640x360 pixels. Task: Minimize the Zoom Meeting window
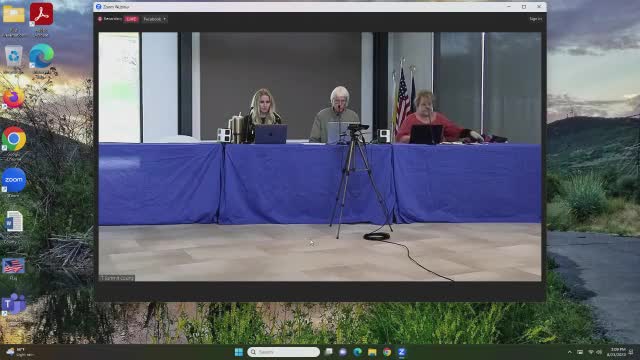[x=509, y=7]
